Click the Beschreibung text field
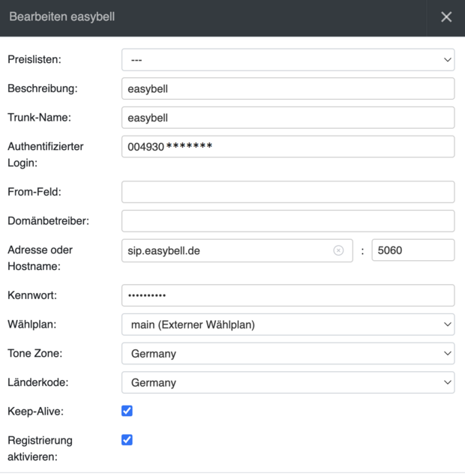 [288, 88]
